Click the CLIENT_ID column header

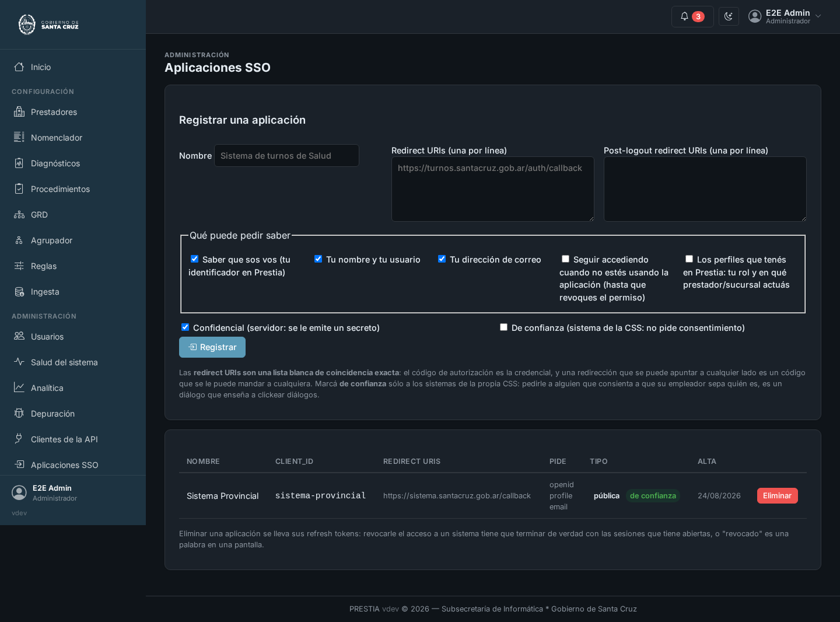[294, 461]
